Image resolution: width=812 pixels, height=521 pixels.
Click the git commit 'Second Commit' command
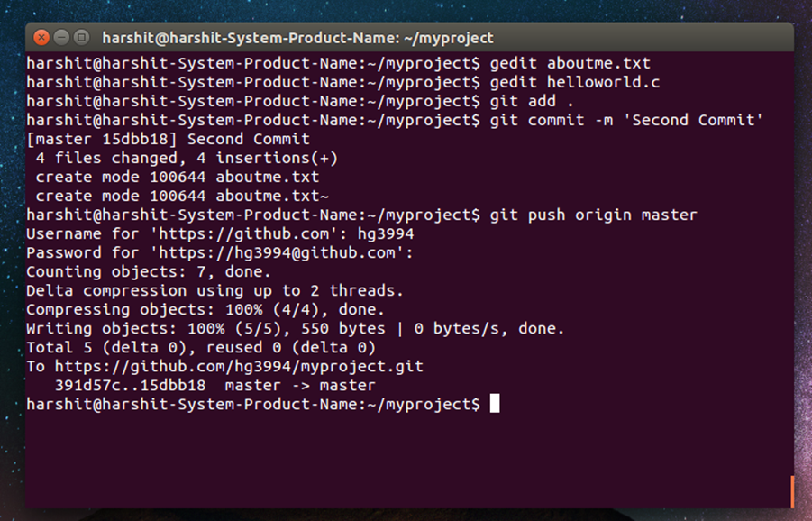point(626,120)
